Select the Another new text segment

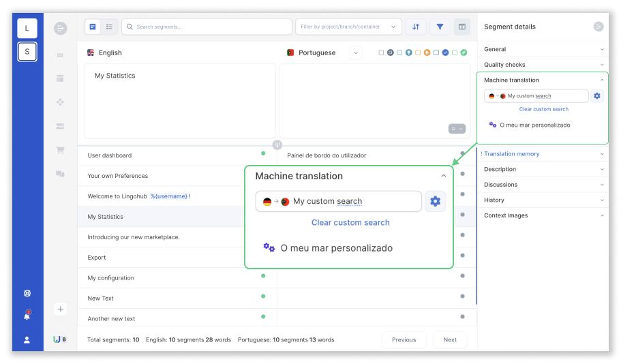pyautogui.click(x=177, y=318)
